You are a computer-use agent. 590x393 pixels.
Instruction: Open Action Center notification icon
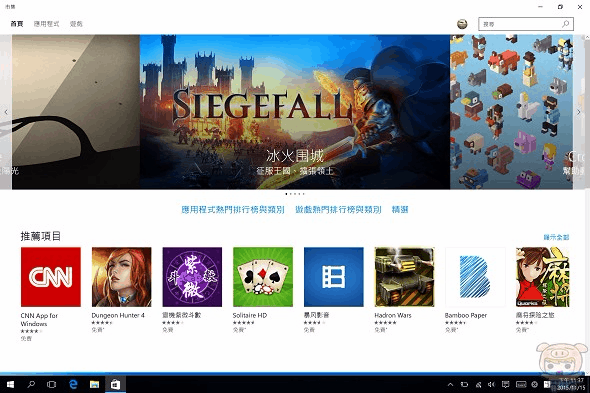click(505, 384)
